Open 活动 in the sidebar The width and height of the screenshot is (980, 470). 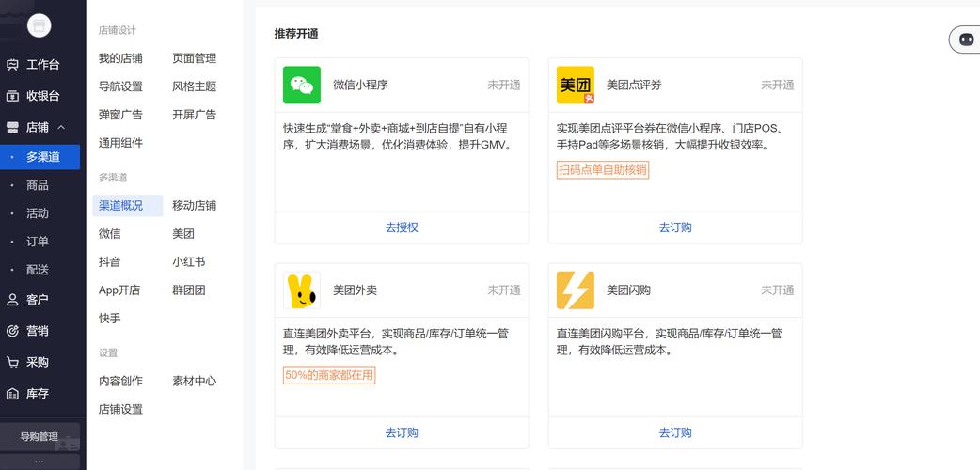[x=38, y=213]
